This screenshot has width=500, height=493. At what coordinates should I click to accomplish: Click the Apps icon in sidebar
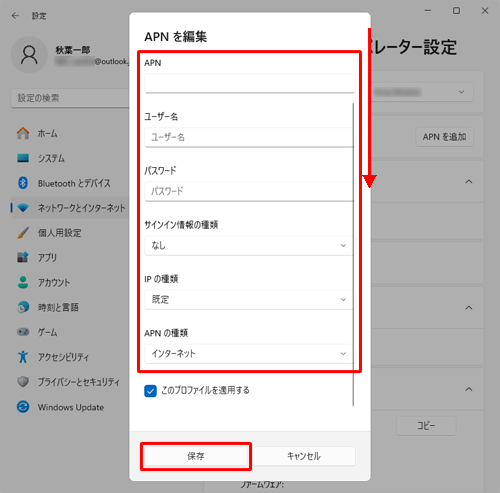[x=23, y=257]
